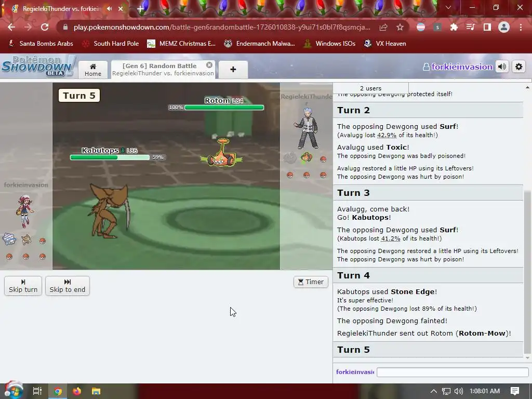Viewport: 532px width, 399px height.
Task: Select the opposing Rotom sprite
Action: point(221,153)
